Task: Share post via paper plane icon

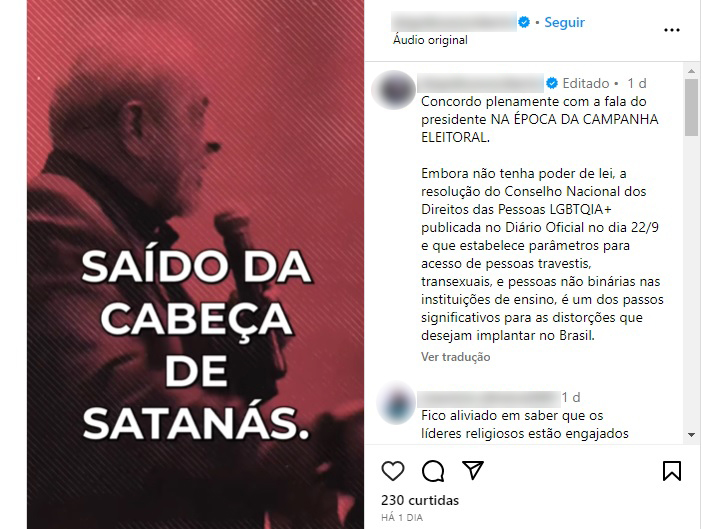Action: click(473, 470)
